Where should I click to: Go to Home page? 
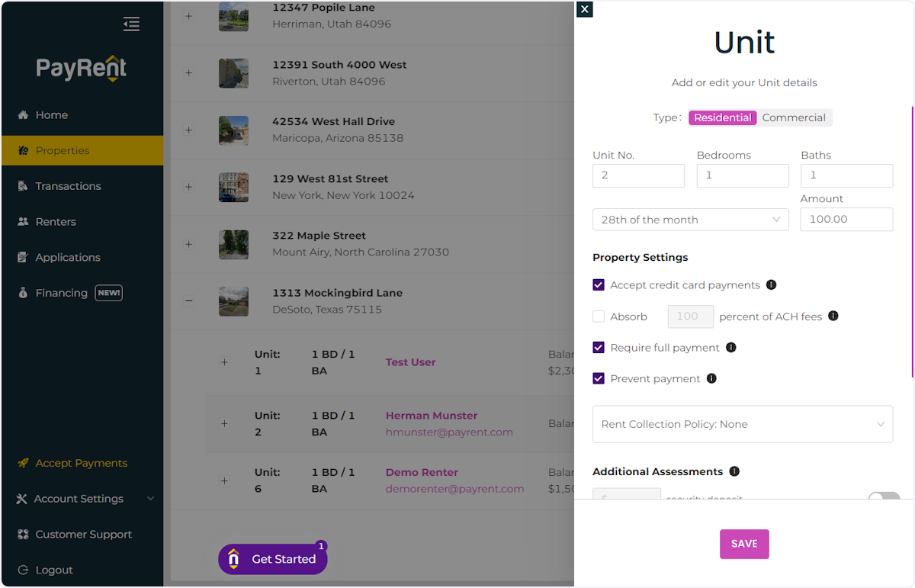click(52, 115)
